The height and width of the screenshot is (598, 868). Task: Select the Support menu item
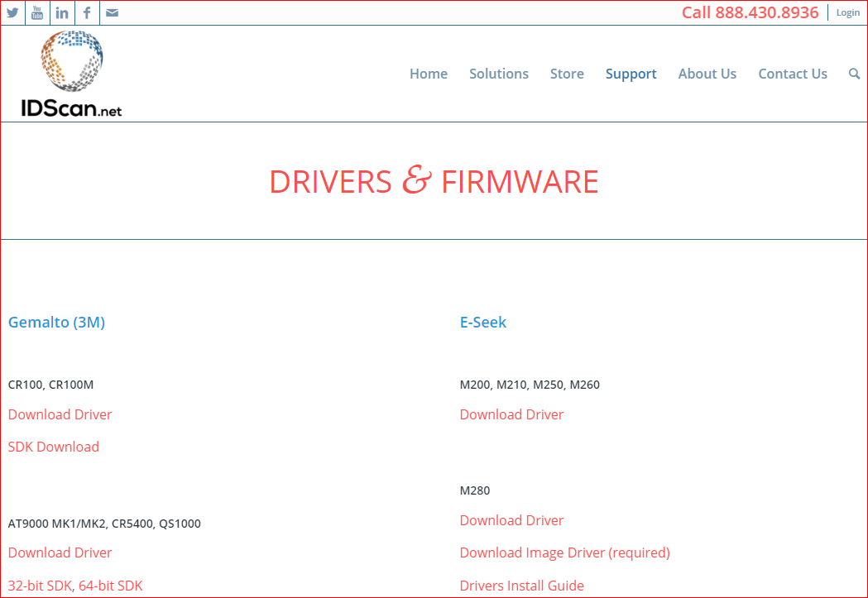pos(631,74)
